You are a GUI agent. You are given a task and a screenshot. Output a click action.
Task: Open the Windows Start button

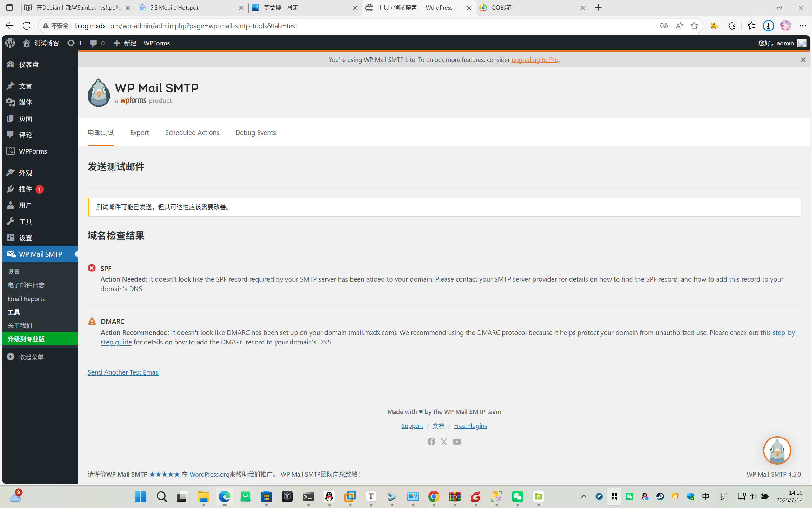[x=140, y=497]
